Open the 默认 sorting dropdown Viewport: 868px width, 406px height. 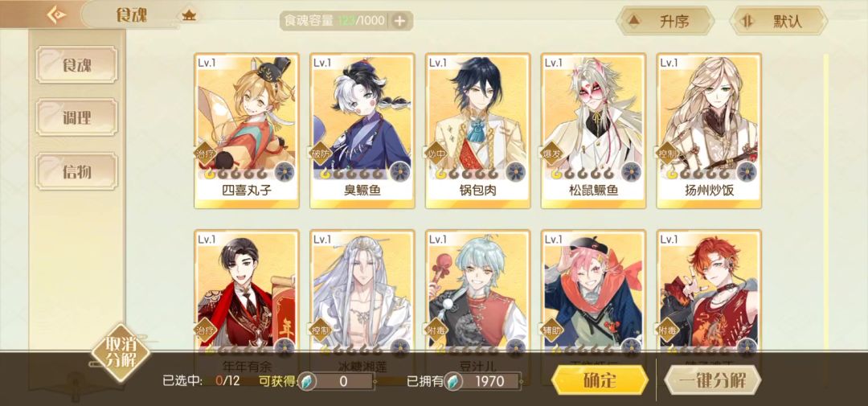(778, 21)
